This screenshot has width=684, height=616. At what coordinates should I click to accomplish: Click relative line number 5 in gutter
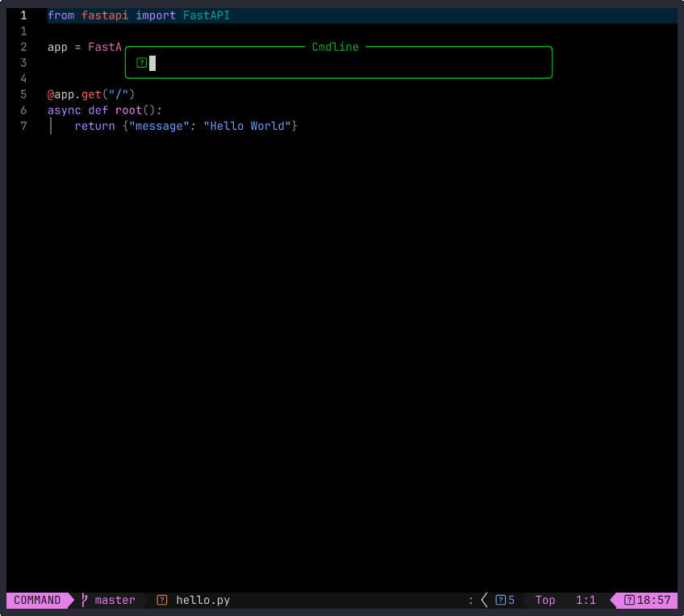point(23,94)
